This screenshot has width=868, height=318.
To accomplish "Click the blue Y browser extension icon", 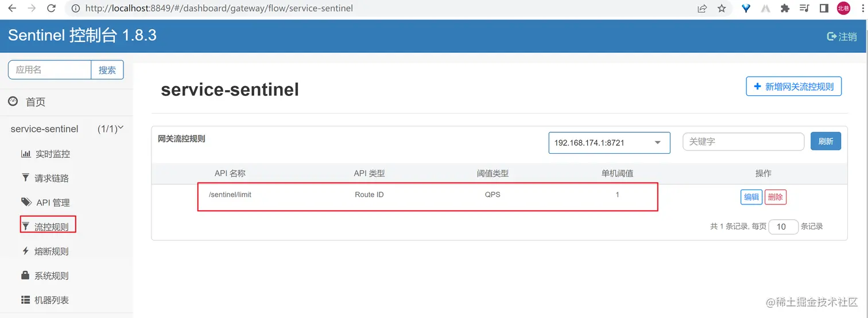I will tap(746, 9).
